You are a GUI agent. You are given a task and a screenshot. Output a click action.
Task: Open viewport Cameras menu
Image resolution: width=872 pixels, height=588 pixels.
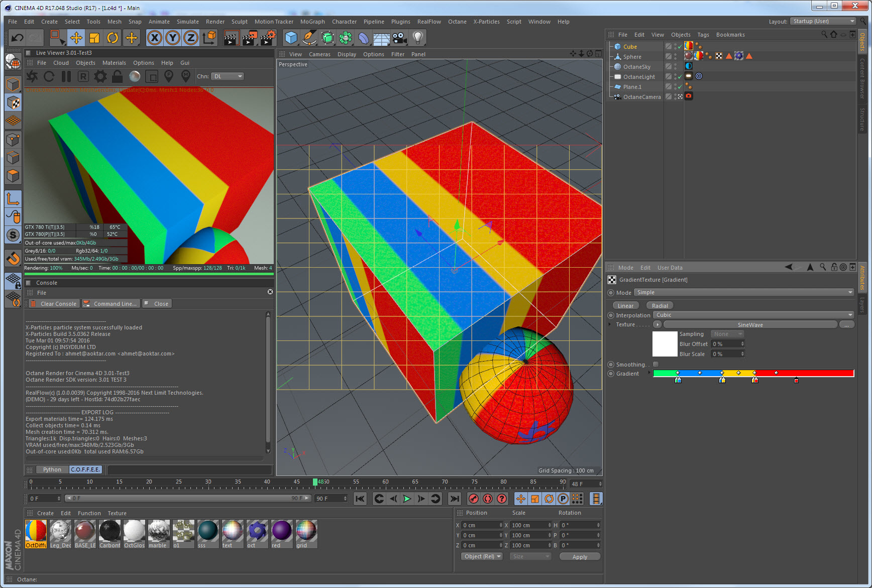[x=319, y=54]
